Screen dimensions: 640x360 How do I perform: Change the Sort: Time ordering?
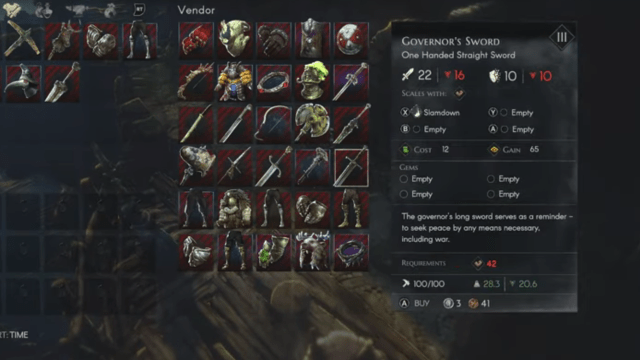tap(14, 335)
